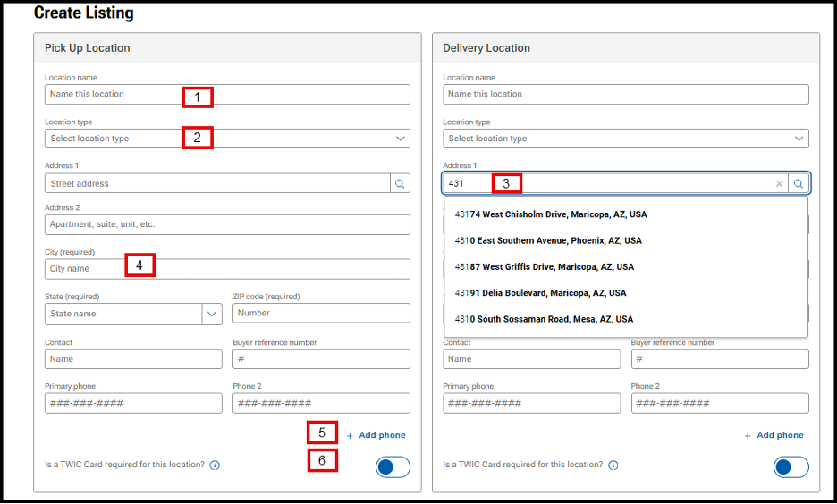Click Add phone link in Pick Up section
Viewport: 837px width, 504px height.
point(376,435)
